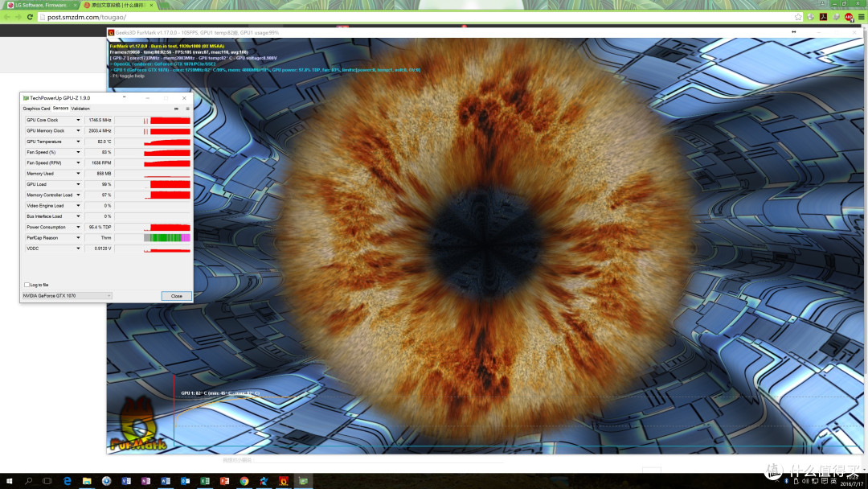Open the GPU Temperature sensor dropdown

click(78, 142)
